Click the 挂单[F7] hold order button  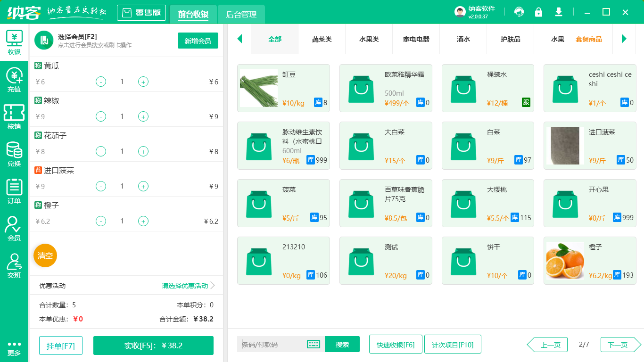tap(61, 346)
